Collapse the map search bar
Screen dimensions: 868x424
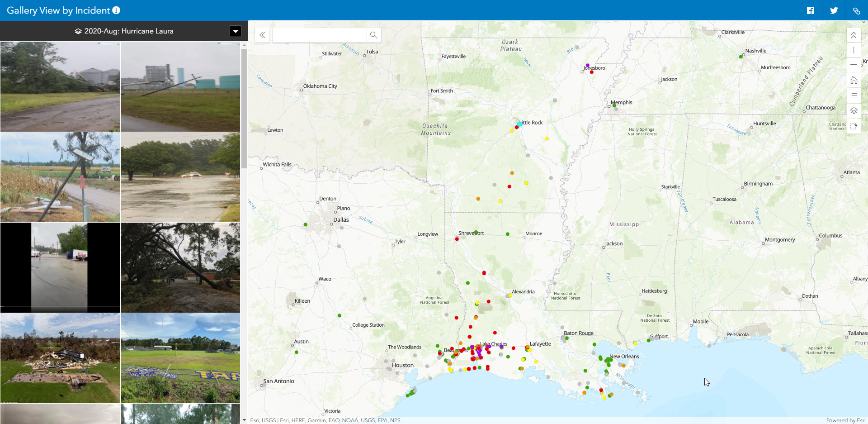click(262, 35)
